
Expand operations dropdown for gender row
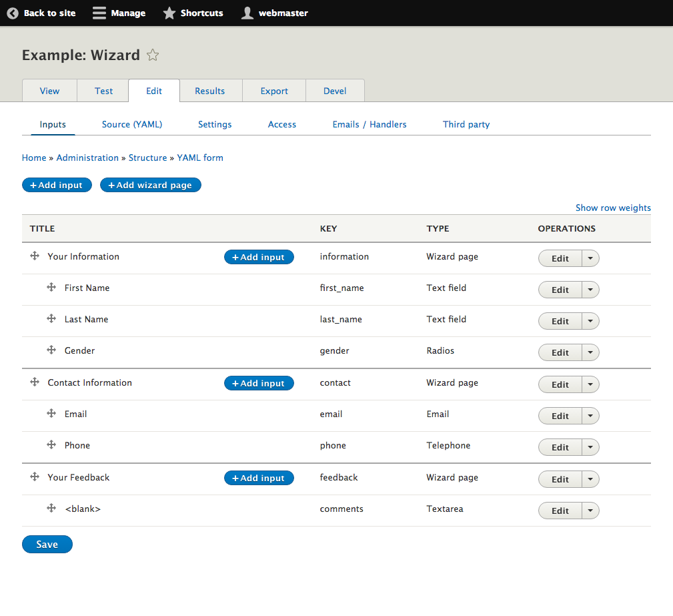590,352
